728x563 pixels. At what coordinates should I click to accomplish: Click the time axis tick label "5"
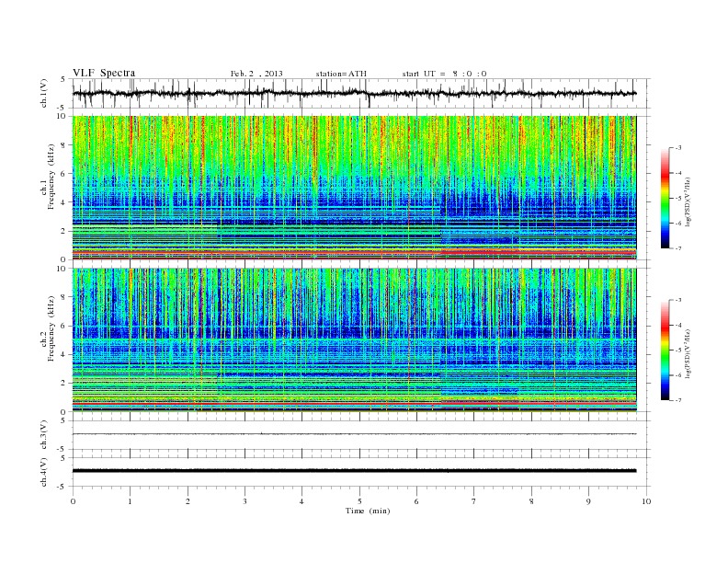point(359,501)
